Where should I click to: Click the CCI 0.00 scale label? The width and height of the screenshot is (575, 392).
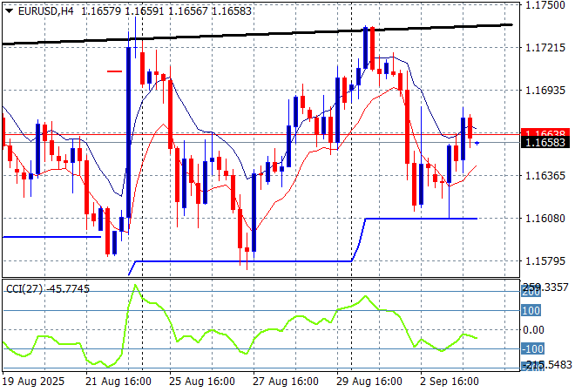[x=533, y=330]
